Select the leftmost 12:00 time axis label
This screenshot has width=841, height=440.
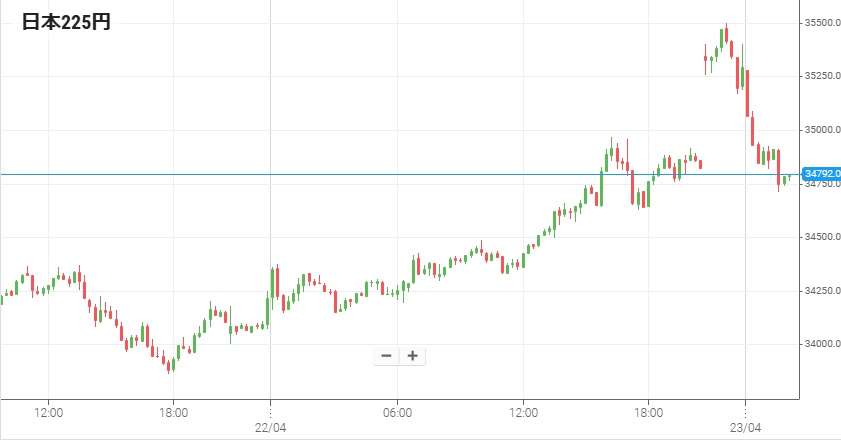(x=49, y=412)
